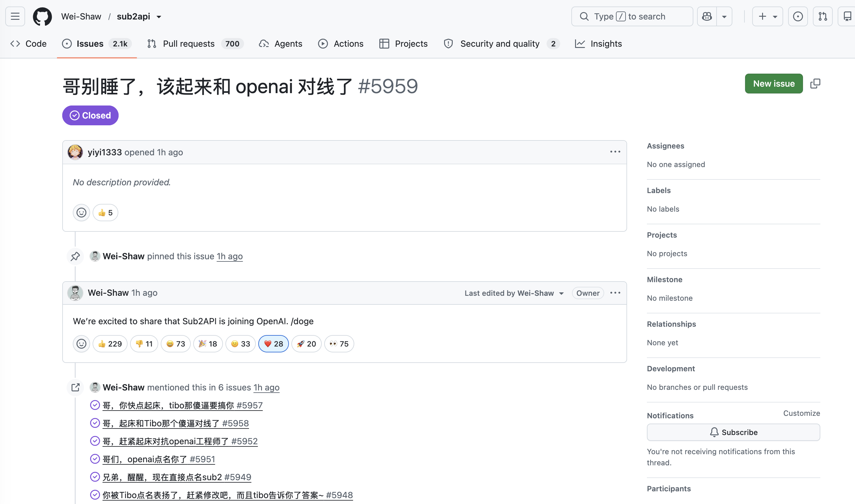Viewport: 855px width, 504px height.
Task: Open the hamburger navigation menu
Action: click(15, 16)
